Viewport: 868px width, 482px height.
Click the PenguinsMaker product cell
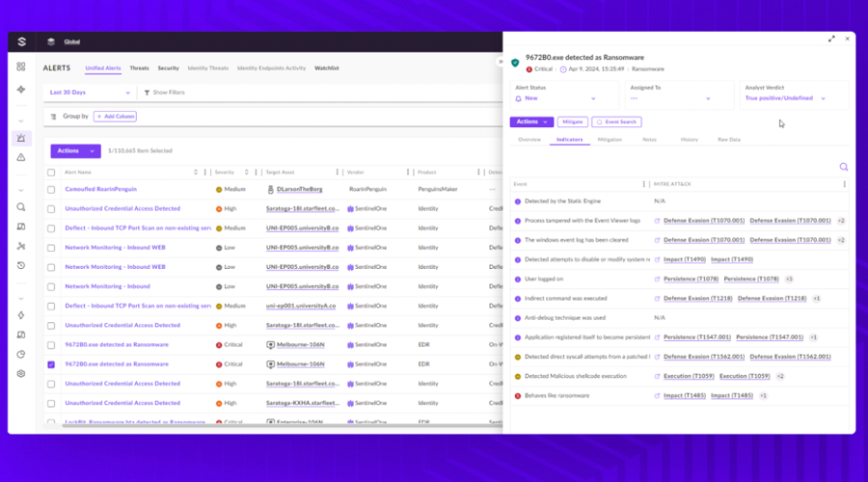pos(437,189)
